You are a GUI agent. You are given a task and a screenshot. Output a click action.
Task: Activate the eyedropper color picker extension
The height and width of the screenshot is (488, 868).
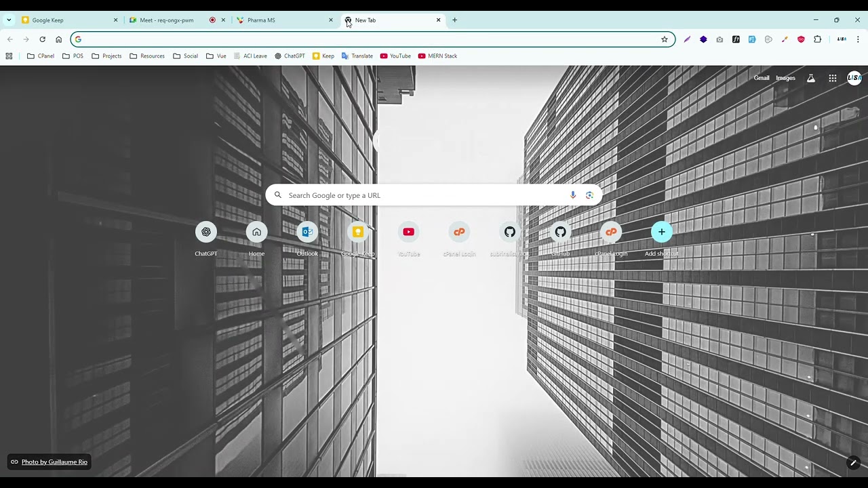coord(785,39)
